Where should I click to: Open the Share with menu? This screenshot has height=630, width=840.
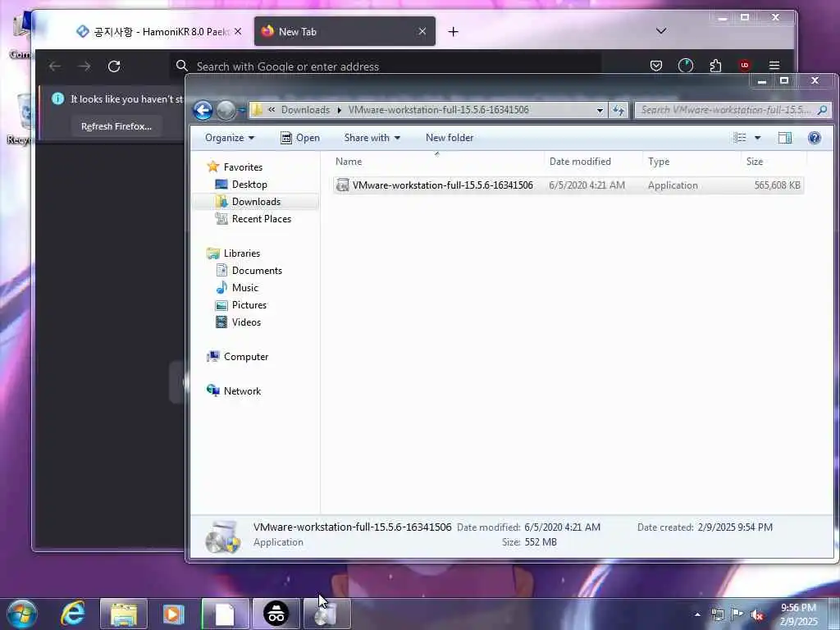pos(372,138)
